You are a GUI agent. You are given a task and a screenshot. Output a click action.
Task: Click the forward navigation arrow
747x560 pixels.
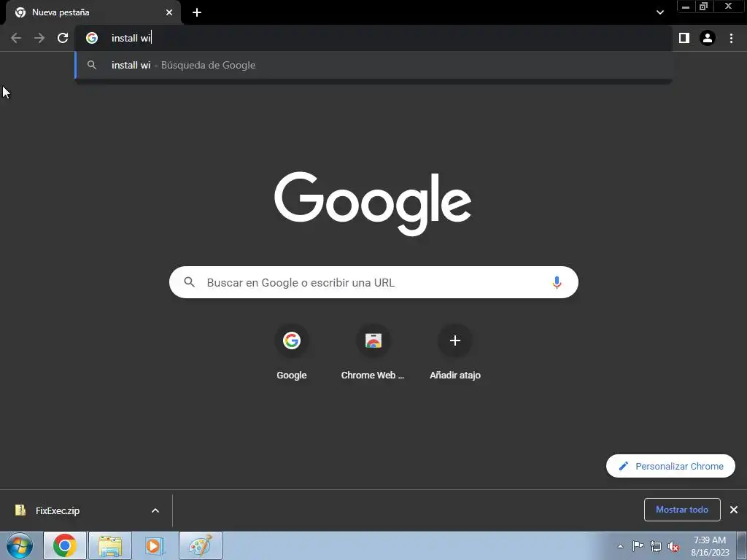39,38
